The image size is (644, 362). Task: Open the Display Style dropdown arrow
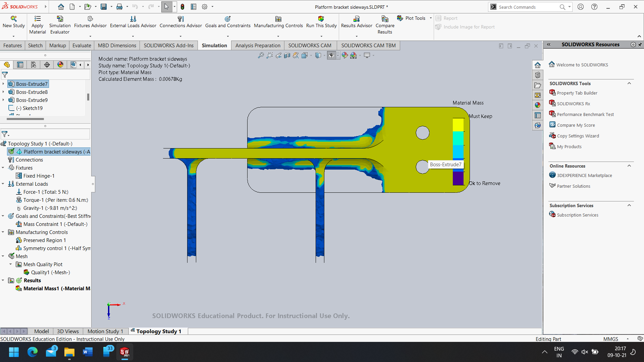[x=324, y=55]
